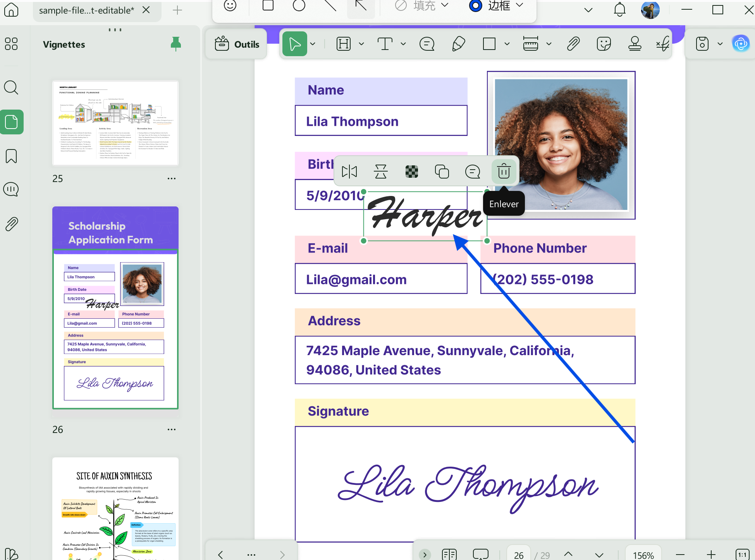Viewport: 755px width, 560px height.
Task: Set actual size 1:1 view
Action: 742,555
